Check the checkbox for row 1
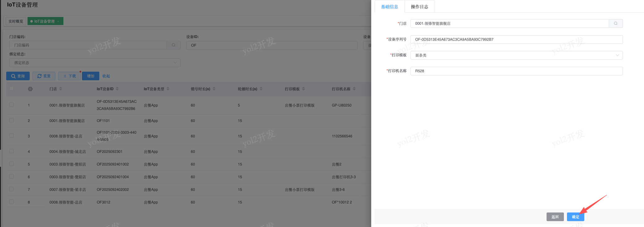The height and width of the screenshot is (227, 644). point(11,105)
